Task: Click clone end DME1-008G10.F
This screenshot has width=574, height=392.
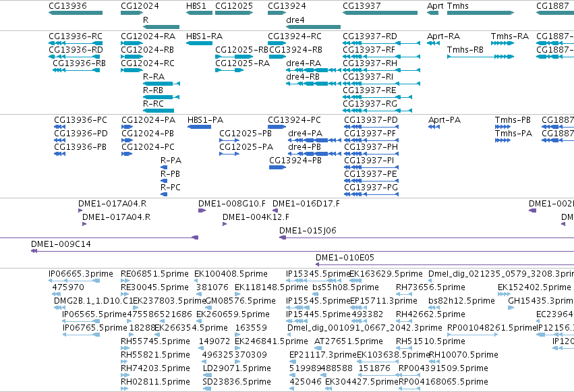Action: pyautogui.click(x=202, y=211)
